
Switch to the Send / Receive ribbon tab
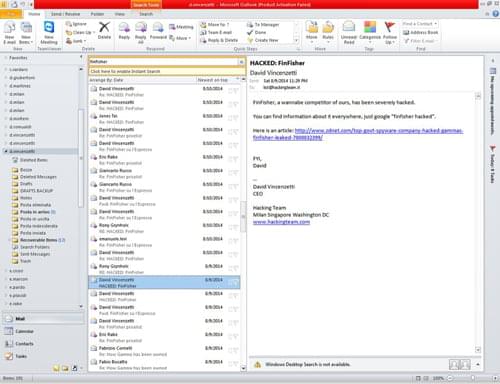coord(65,14)
